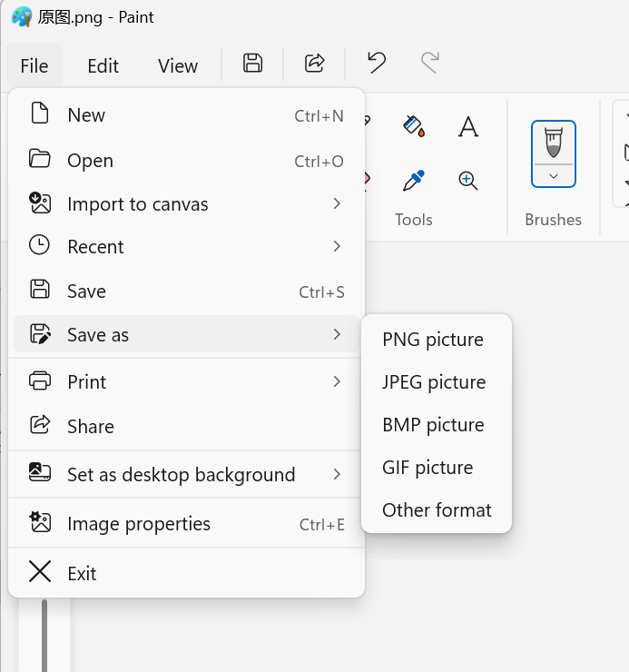
Task: Select the Text tool
Action: coord(468,125)
